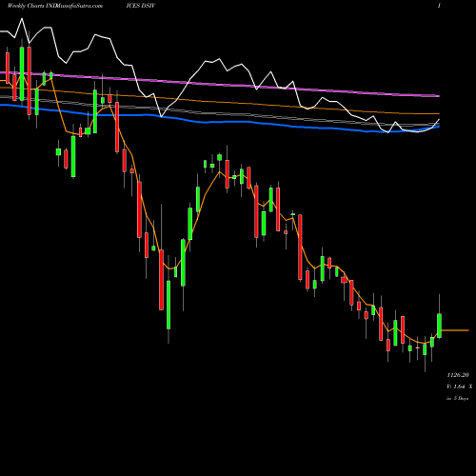Click the "ICES DSIV" symbol label
The height and width of the screenshot is (476, 476).
pos(141,6)
